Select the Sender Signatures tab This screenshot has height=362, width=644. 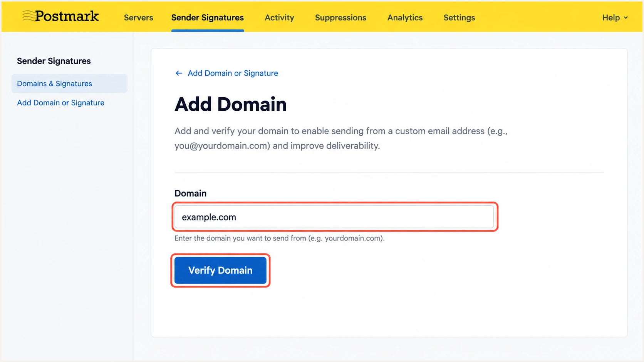click(207, 18)
